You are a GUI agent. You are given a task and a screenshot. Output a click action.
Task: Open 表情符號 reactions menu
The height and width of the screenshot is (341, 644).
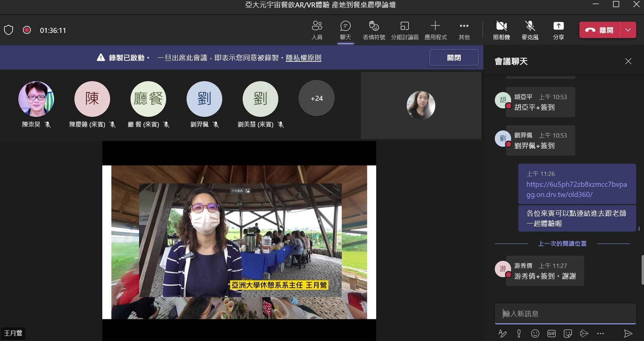[374, 30]
